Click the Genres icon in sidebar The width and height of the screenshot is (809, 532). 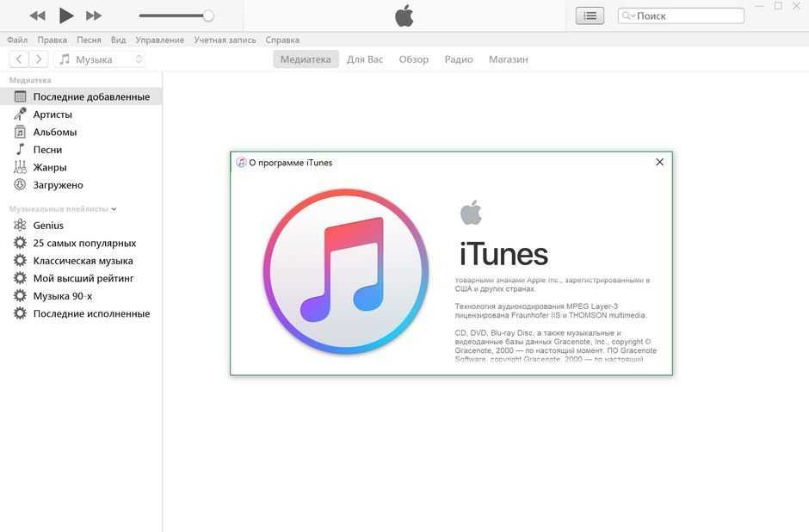click(x=20, y=167)
